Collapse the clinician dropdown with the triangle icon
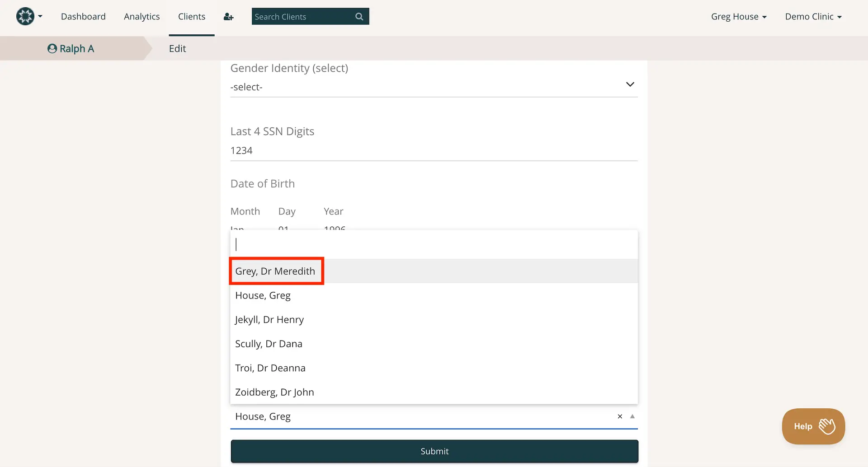Screen dimensions: 868x467 (632, 416)
